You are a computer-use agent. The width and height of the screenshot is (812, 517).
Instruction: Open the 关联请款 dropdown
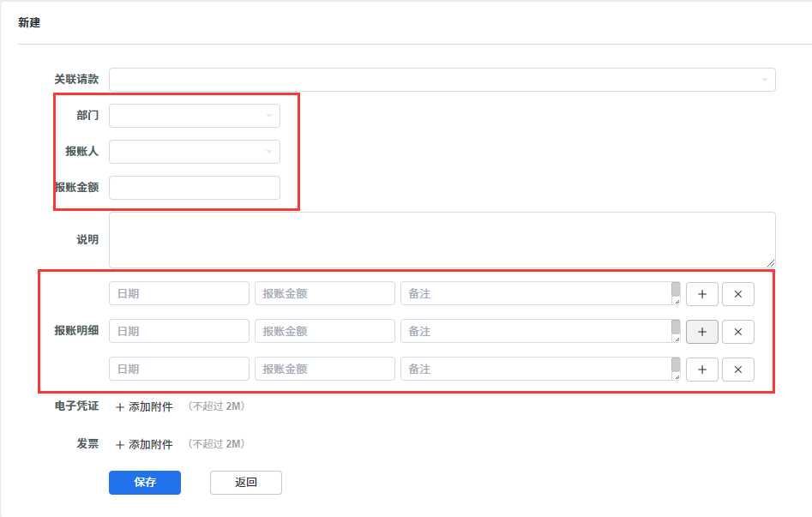[442, 79]
